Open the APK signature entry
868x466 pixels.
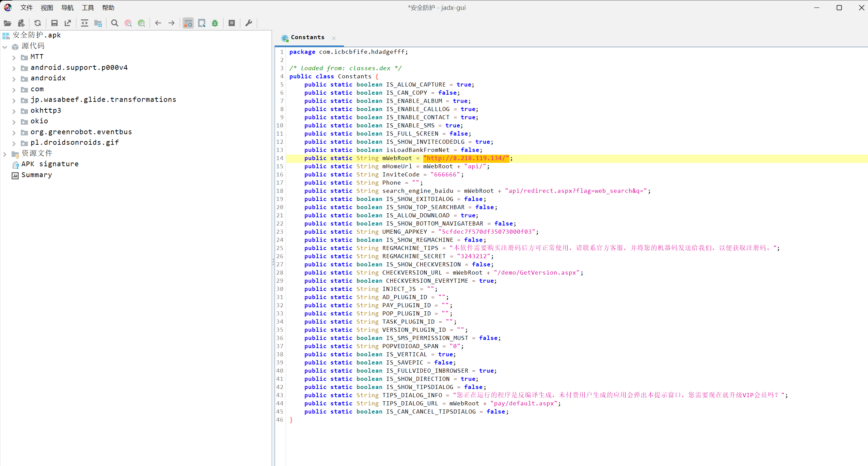(50, 164)
